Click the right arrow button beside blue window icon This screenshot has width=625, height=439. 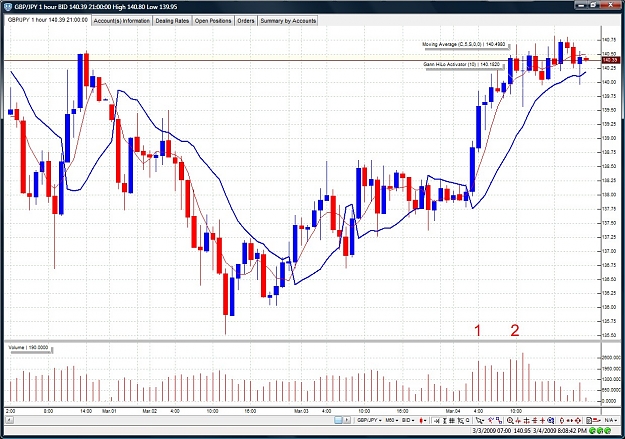[347, 420]
